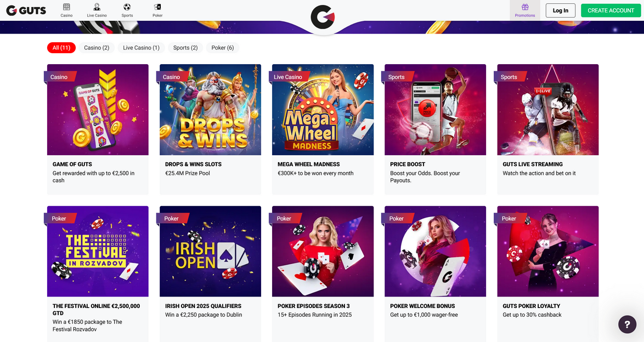
Task: Open the Drops & Wins Slots card
Action: (210, 129)
